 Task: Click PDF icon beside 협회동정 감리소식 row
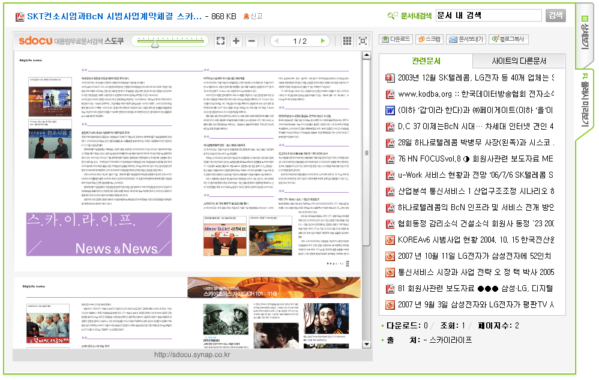pos(390,224)
